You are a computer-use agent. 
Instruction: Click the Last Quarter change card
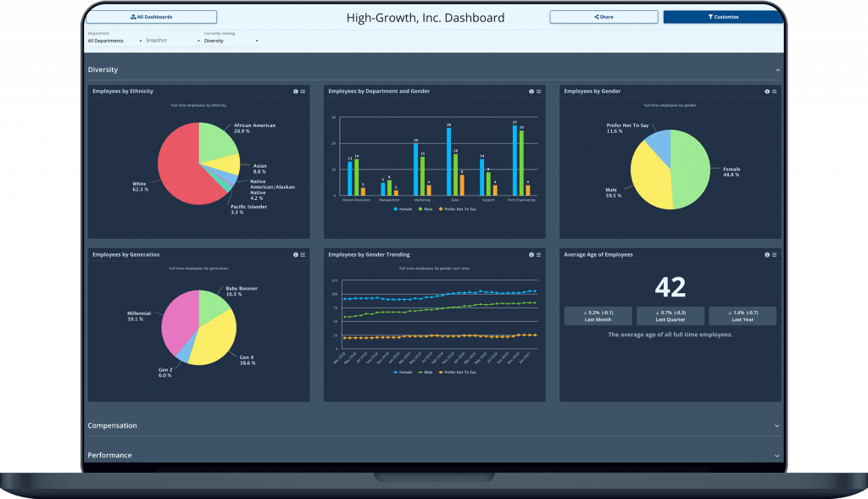(670, 316)
